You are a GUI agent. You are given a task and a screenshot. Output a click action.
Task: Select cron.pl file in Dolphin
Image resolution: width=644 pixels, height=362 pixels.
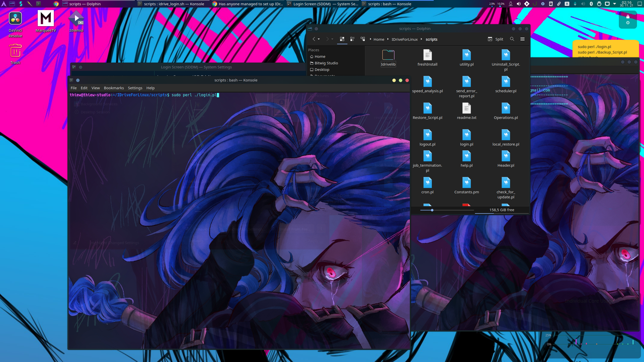click(x=427, y=186)
